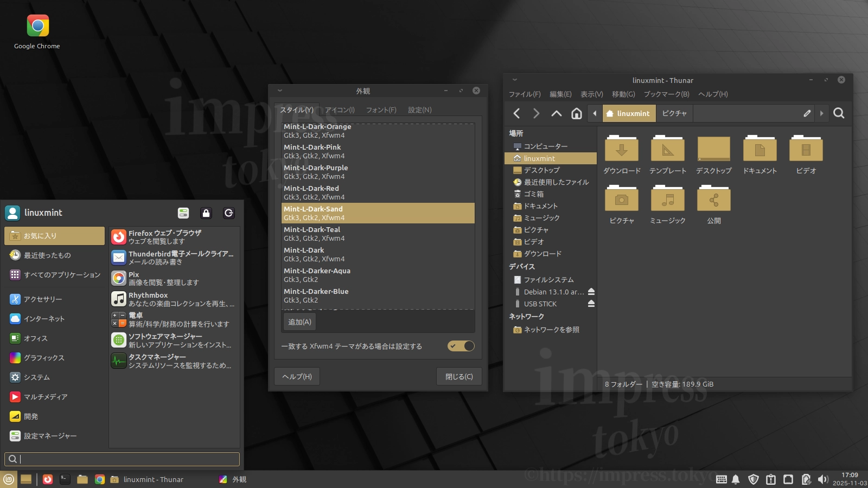The image size is (868, 488).
Task: Open the calculator (電卓) app
Action: pos(174,319)
